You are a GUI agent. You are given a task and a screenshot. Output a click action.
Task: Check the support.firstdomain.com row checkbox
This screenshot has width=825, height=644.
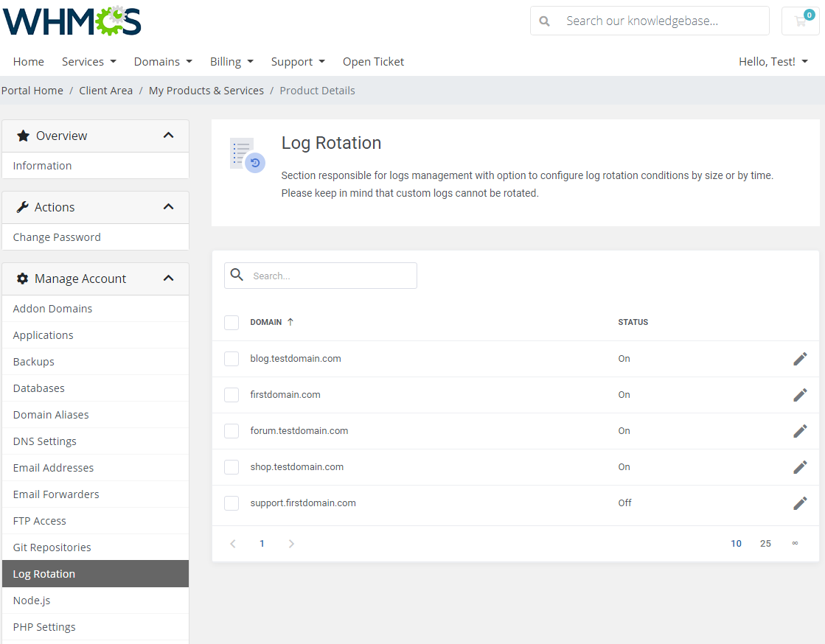pyautogui.click(x=232, y=503)
